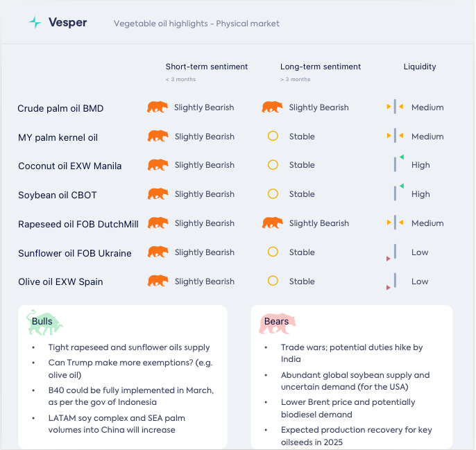
Task: Click the green bull icon in Bulls card
Action: [44, 322]
